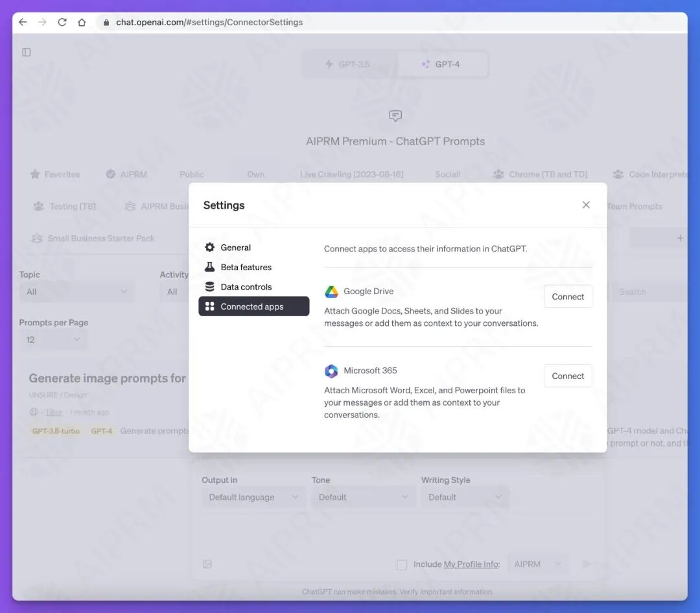Open the Chrome [TB and TD] list
This screenshot has height=613, width=700.
click(540, 174)
